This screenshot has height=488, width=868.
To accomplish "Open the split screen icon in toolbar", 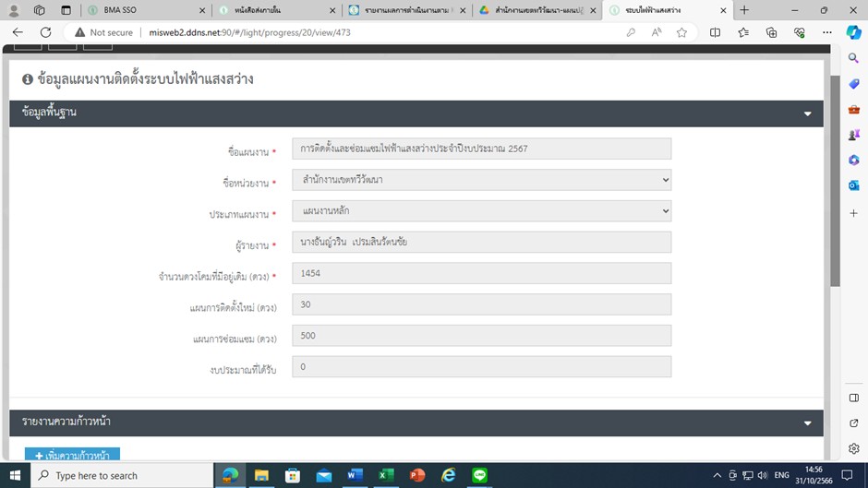I will point(715,32).
